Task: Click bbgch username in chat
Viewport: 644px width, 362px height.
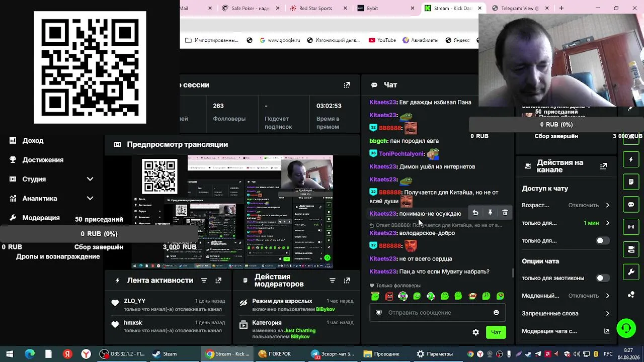Action: pos(378,141)
